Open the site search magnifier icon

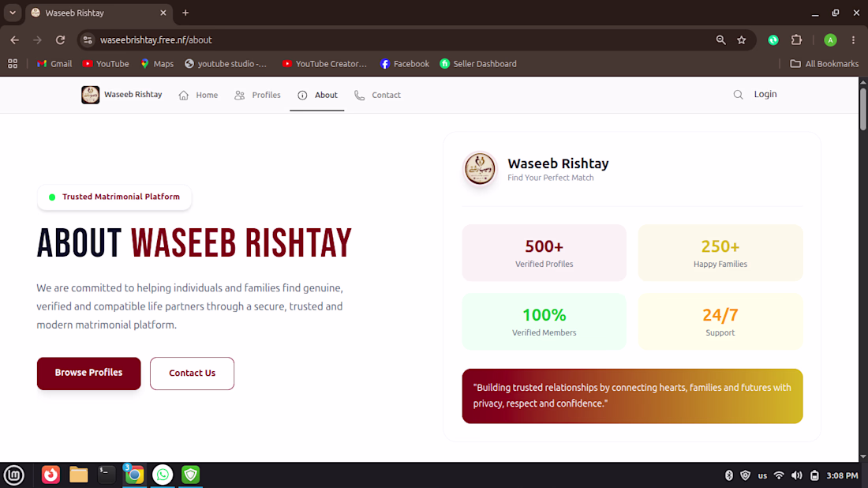738,95
